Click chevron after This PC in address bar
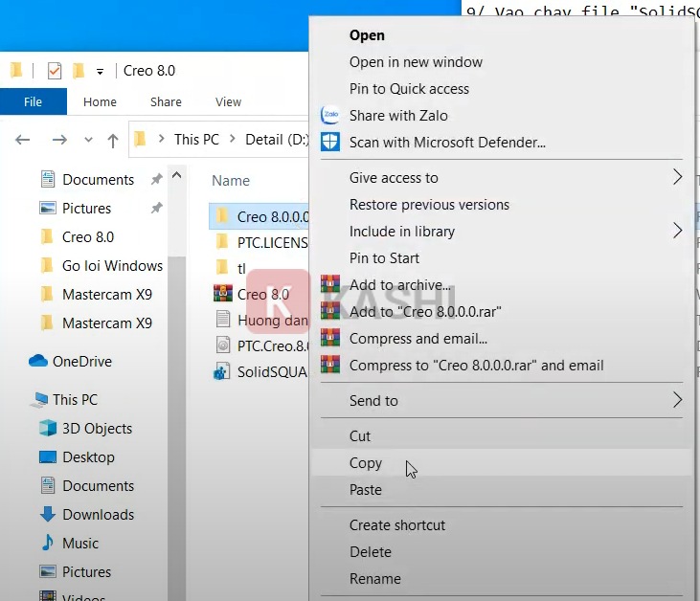Screen dimensions: 700x601 click(x=233, y=139)
